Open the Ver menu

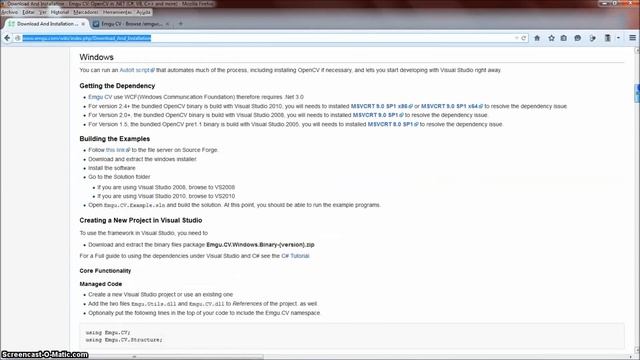click(x=43, y=12)
